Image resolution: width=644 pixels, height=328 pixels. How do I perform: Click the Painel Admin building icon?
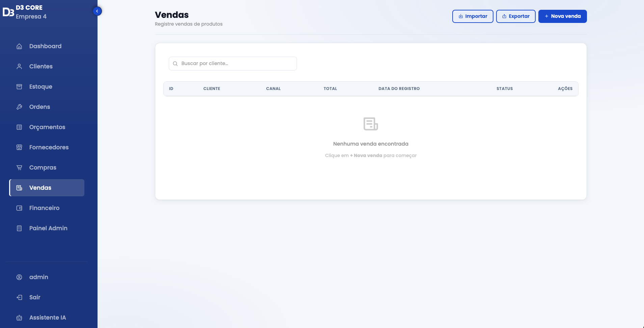pos(19,228)
